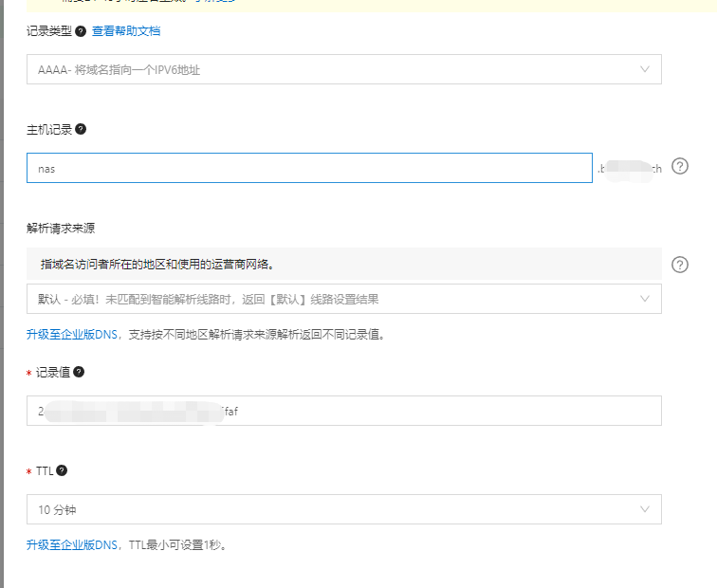
Task: Click the help icon beside TTL
Action: coord(62,470)
